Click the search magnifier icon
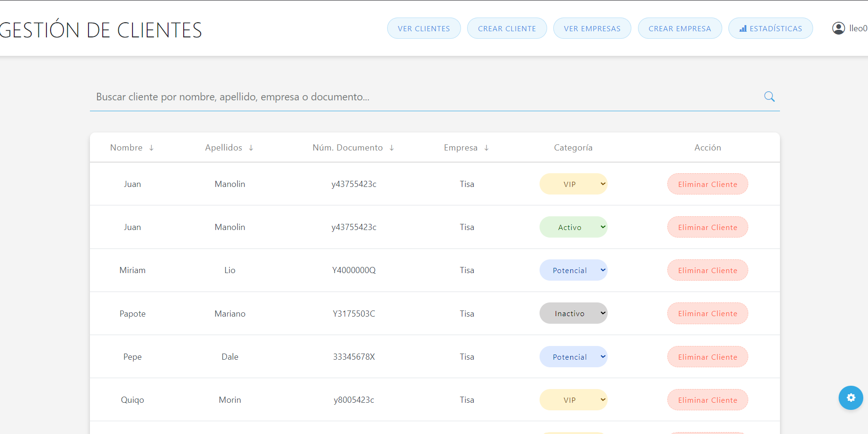This screenshot has width=868, height=434. 769,97
